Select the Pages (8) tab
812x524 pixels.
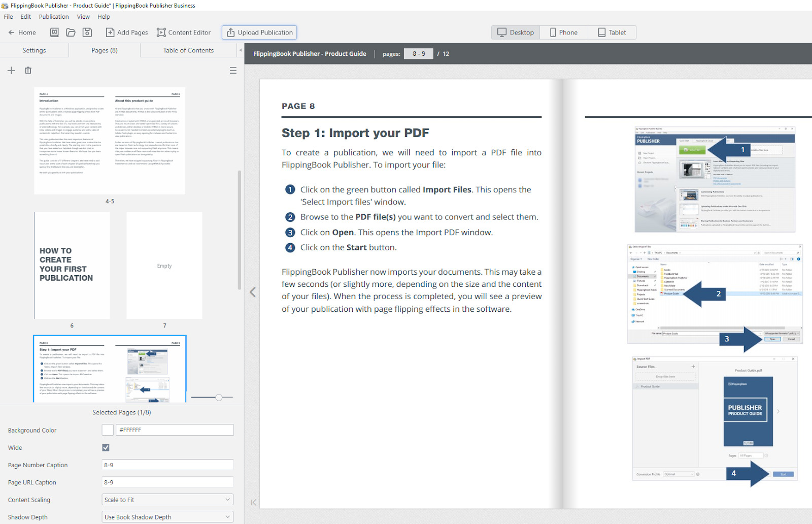point(105,50)
